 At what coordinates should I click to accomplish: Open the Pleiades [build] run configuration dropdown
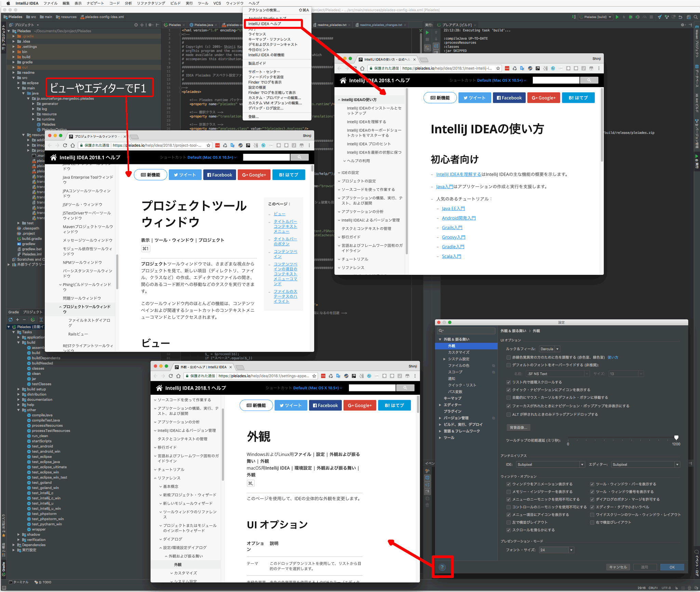[596, 17]
